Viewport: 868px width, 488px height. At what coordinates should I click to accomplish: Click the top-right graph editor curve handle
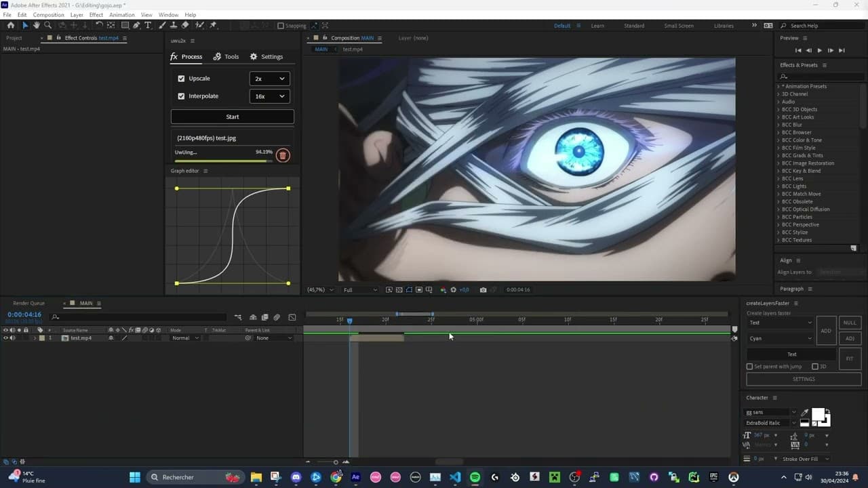pos(288,188)
